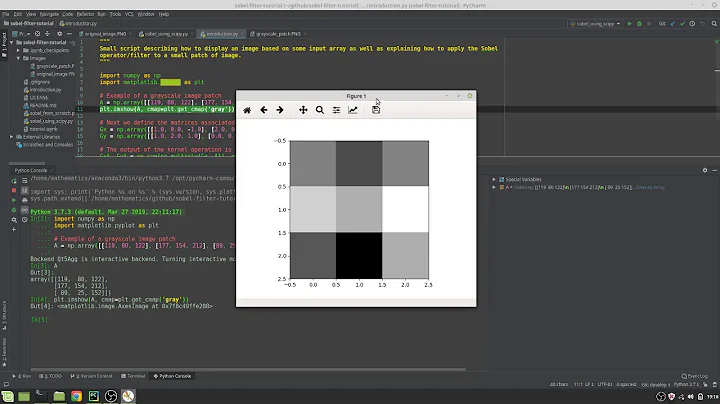Save the figure using the floppy disk icon

tap(376, 110)
